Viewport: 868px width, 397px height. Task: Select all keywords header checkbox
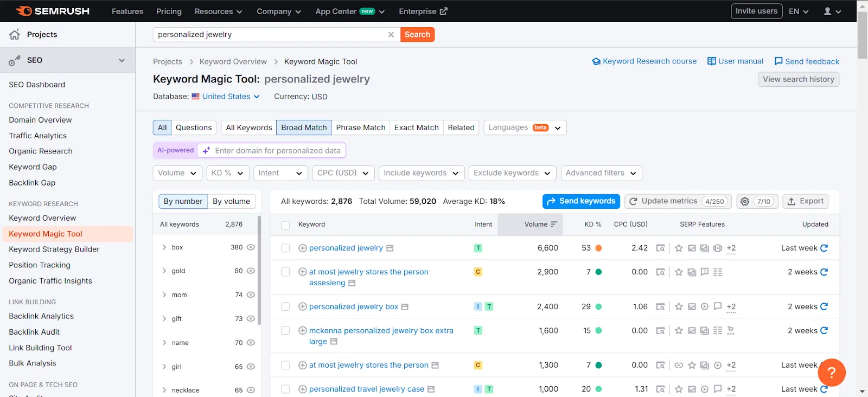pos(285,225)
